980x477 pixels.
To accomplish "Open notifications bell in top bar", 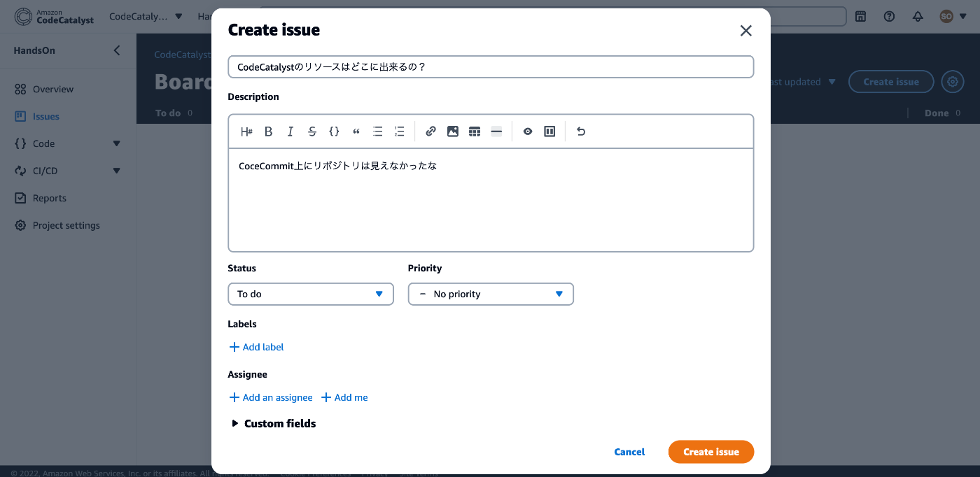I will [918, 16].
